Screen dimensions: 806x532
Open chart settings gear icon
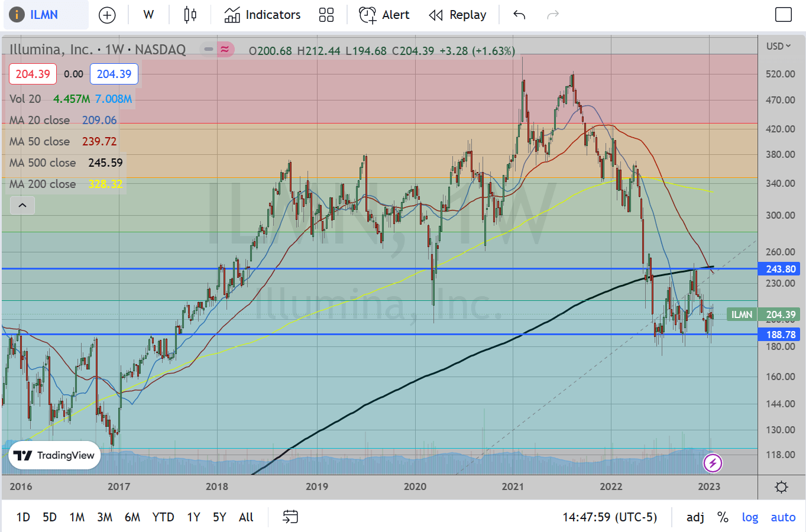coord(781,487)
